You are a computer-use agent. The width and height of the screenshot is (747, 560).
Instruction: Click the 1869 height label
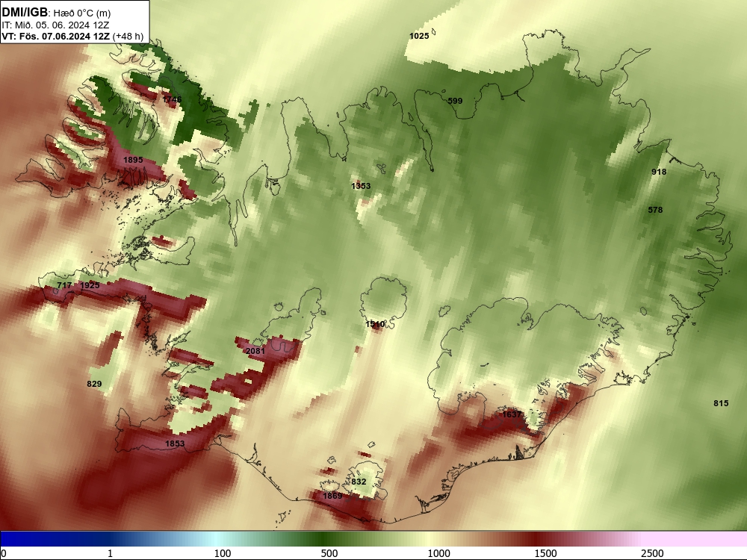tap(332, 496)
